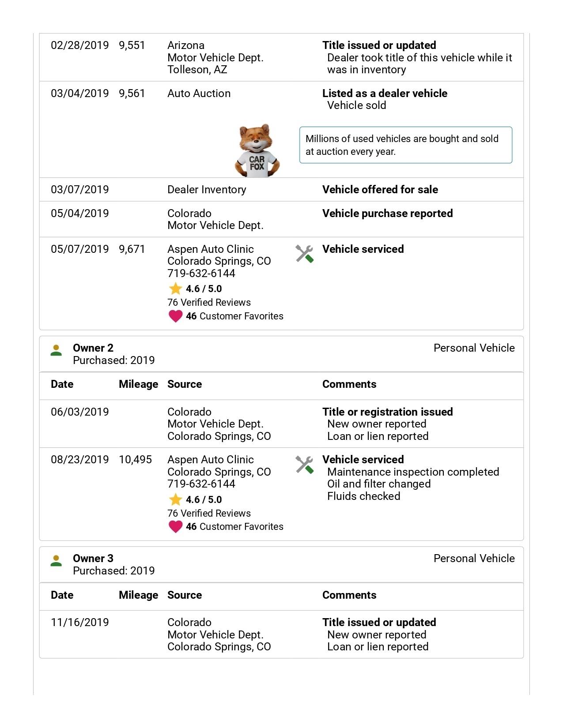Screen dimensions: 563x728
Task: Click the heart icon for Owner 2 service record
Action: point(175,526)
